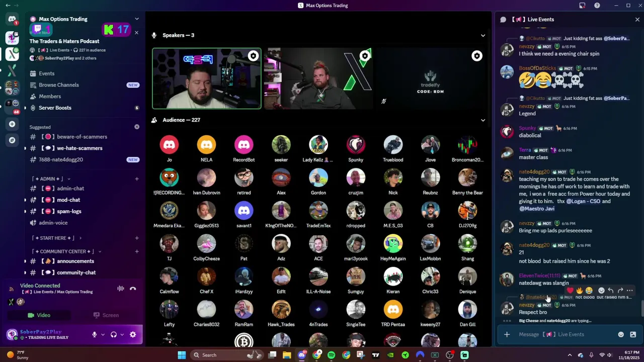The image size is (644, 362).
Task: Open Spunky audience member avatar
Action: (x=356, y=145)
